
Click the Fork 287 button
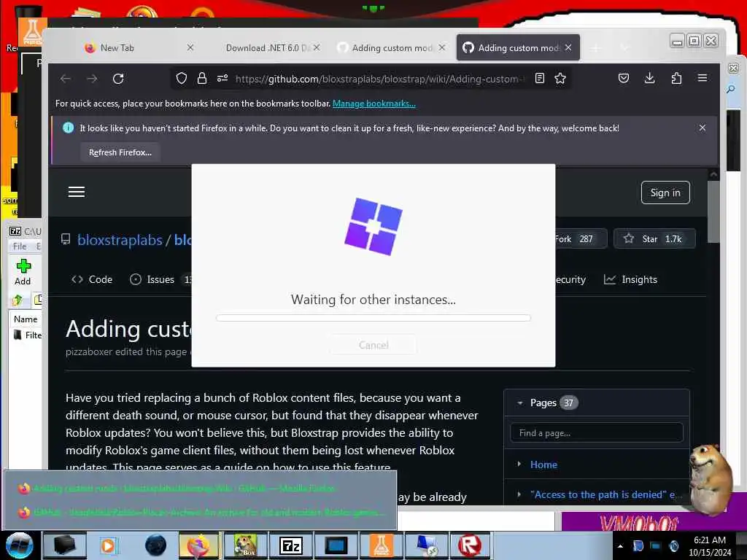(580, 239)
